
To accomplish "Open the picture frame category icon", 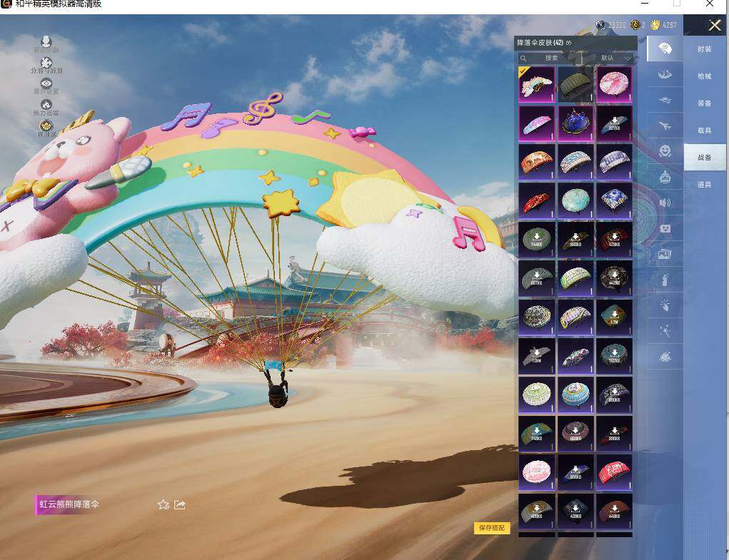I will [665, 254].
